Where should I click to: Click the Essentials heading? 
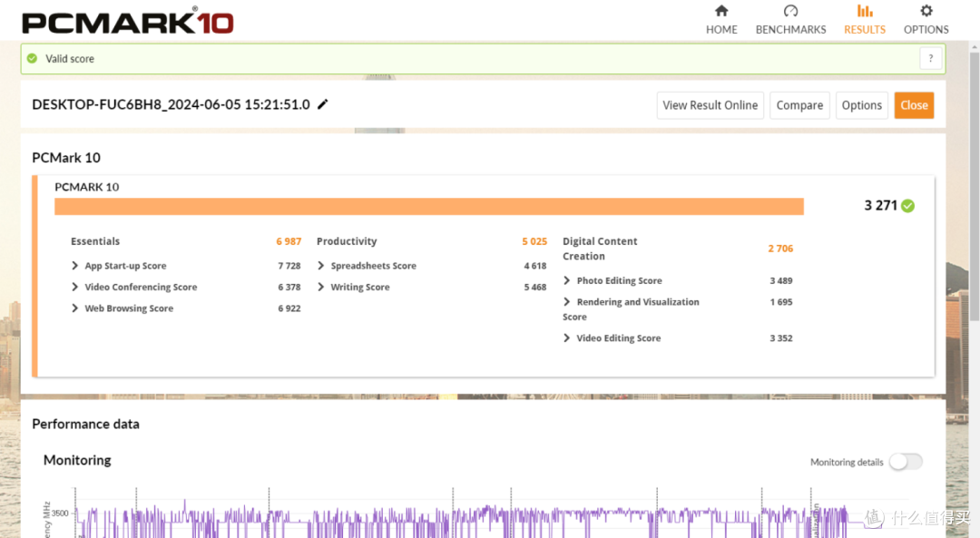point(95,241)
